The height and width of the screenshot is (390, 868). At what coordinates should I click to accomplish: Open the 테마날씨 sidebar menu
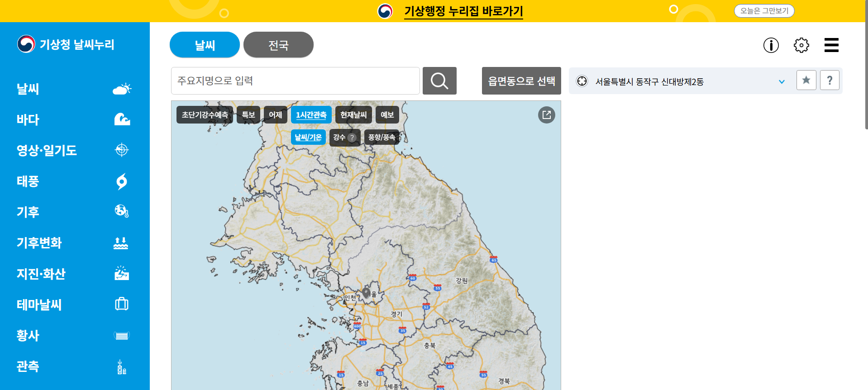tap(39, 304)
